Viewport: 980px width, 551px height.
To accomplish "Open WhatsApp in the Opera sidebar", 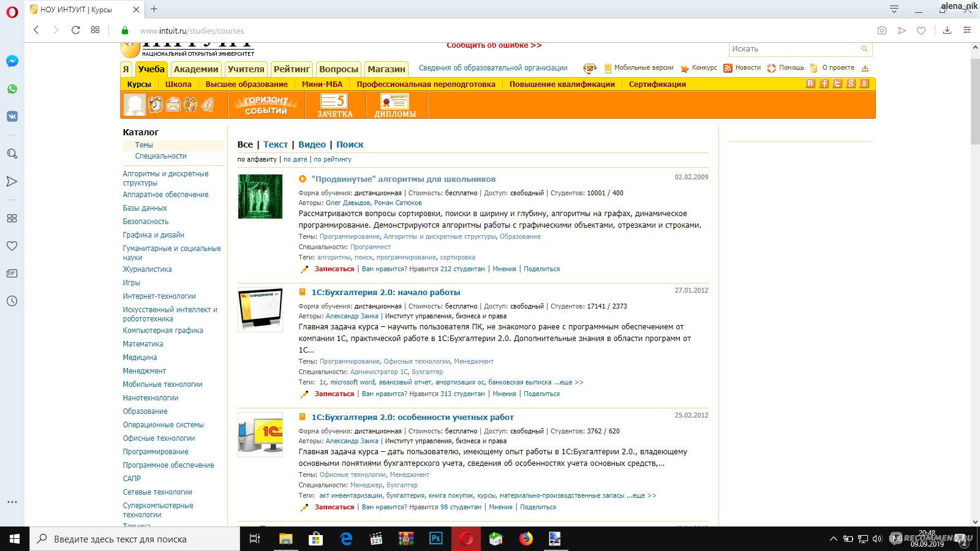I will (12, 89).
